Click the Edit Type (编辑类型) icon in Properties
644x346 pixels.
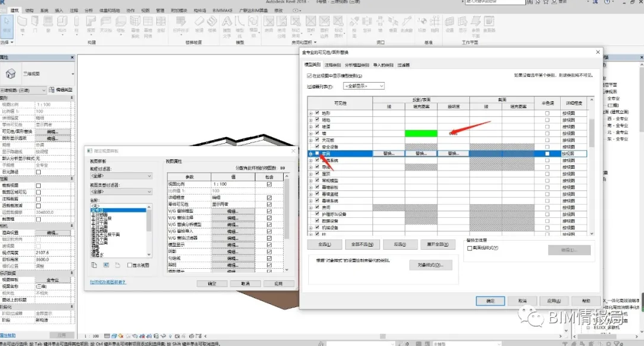coord(51,90)
